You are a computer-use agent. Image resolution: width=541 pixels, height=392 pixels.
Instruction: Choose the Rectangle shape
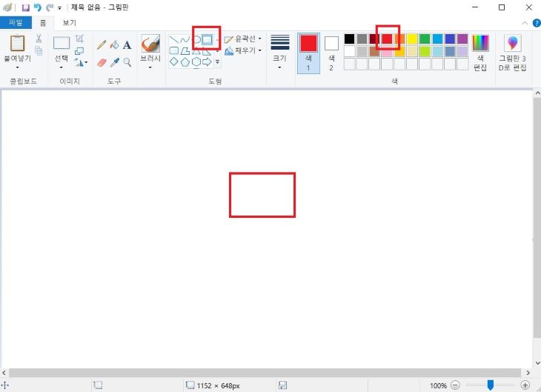point(207,40)
